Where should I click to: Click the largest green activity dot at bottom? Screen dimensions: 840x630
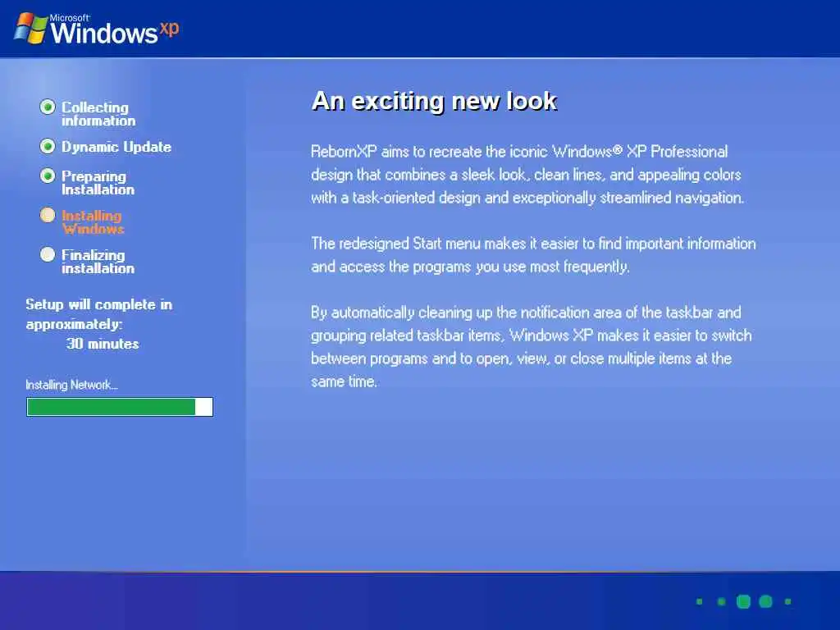(x=743, y=601)
